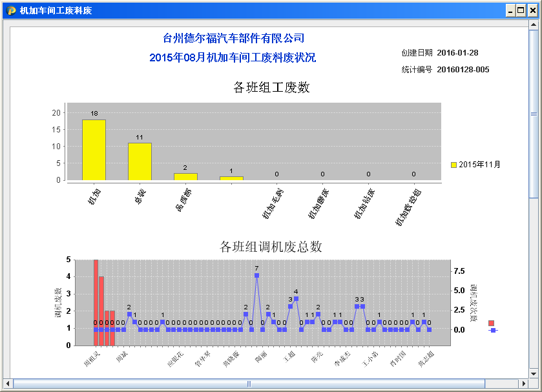Click the 创建日期 label
The height and width of the screenshot is (392, 542).
point(417,52)
